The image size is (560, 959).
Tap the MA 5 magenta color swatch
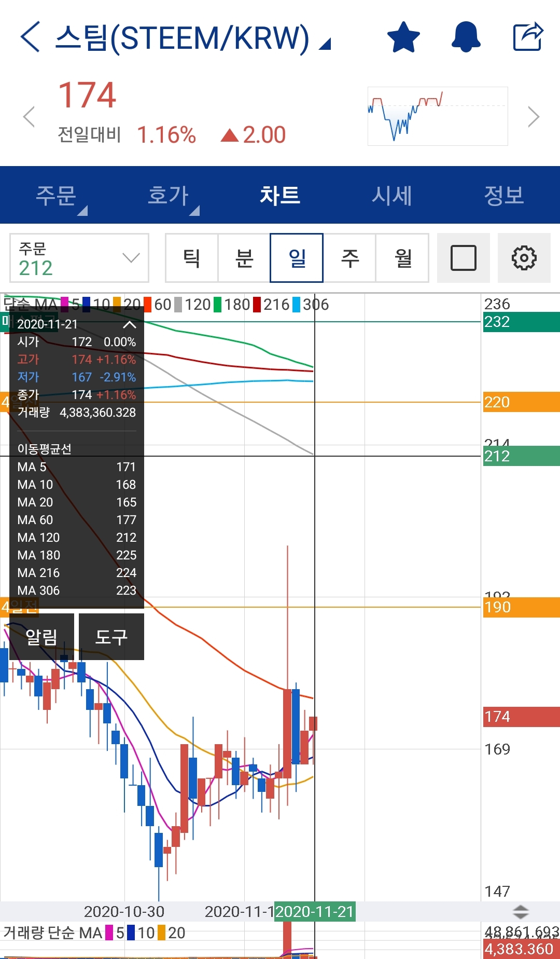click(x=65, y=305)
